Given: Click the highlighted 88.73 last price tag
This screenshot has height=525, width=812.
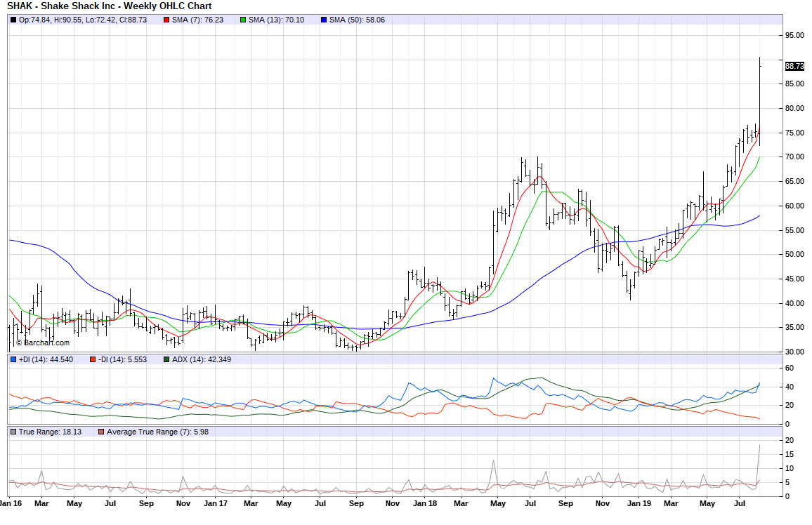Looking at the screenshot, I should pos(795,66).
